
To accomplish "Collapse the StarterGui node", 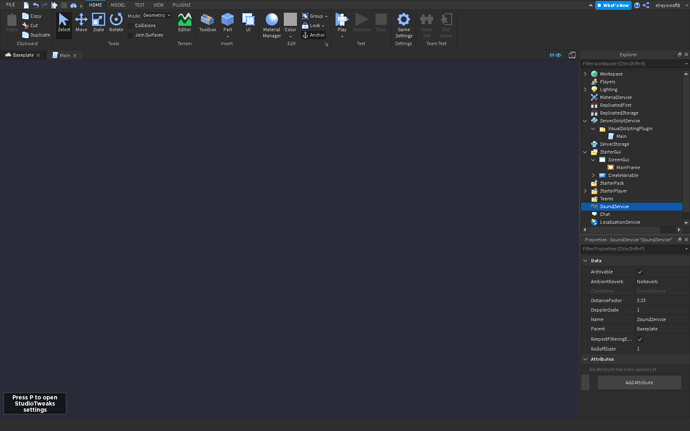I will coord(585,152).
